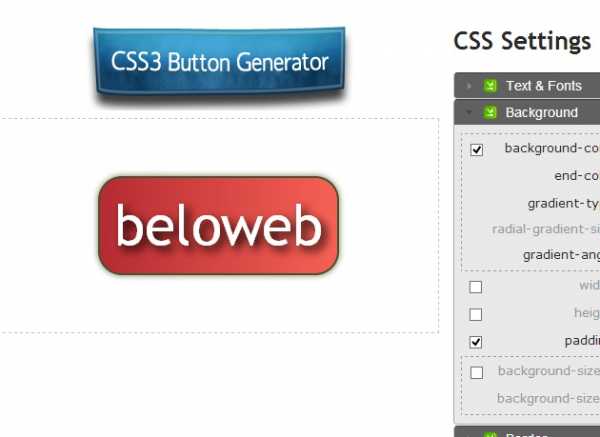Image resolution: width=600 pixels, height=437 pixels.
Task: Tick the background-size checkbox
Action: coord(476,372)
